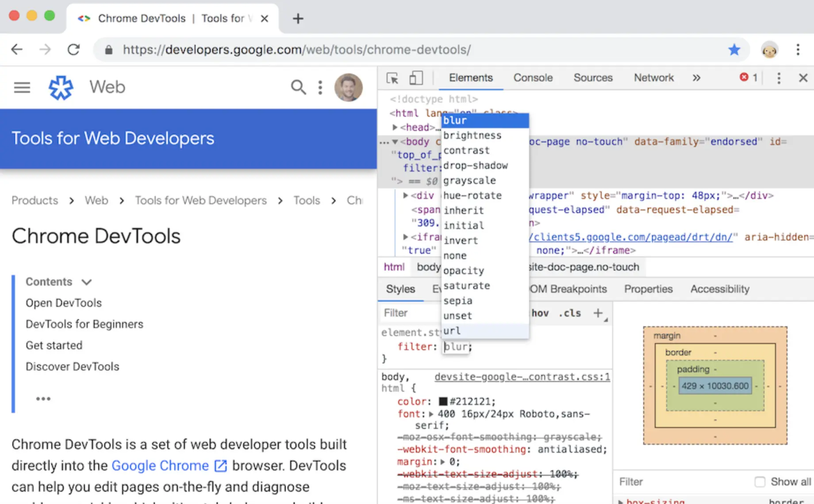The width and height of the screenshot is (814, 504).
Task: Go to Open DevTools contents link
Action: pyautogui.click(x=64, y=303)
